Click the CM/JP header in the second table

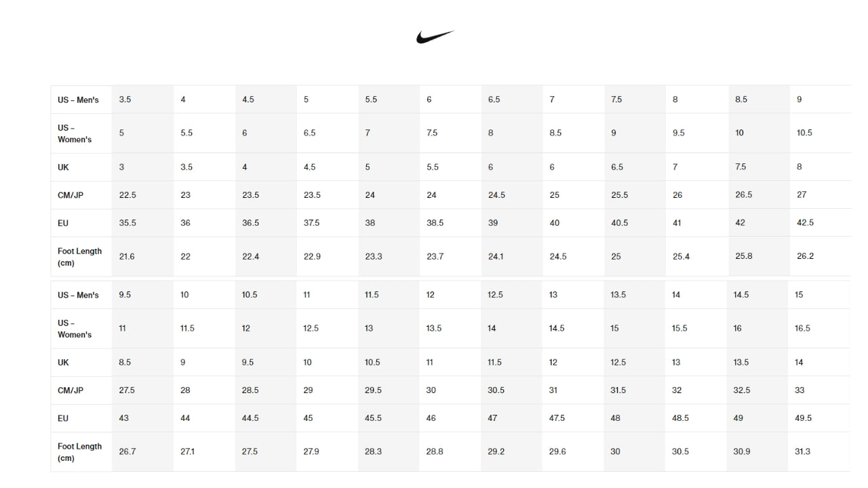coord(71,390)
